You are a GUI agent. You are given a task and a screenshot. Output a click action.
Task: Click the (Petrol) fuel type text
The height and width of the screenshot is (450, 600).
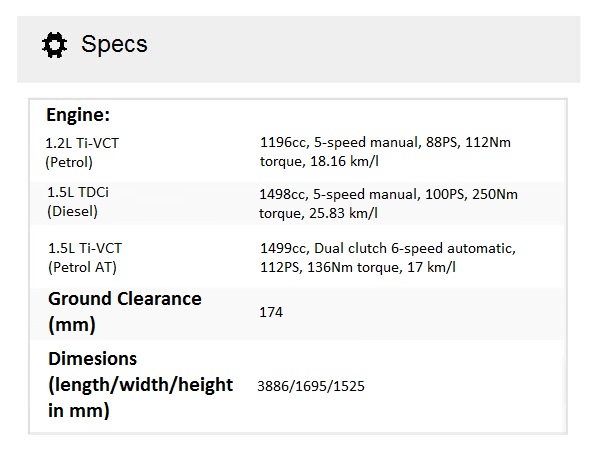pyautogui.click(x=69, y=161)
